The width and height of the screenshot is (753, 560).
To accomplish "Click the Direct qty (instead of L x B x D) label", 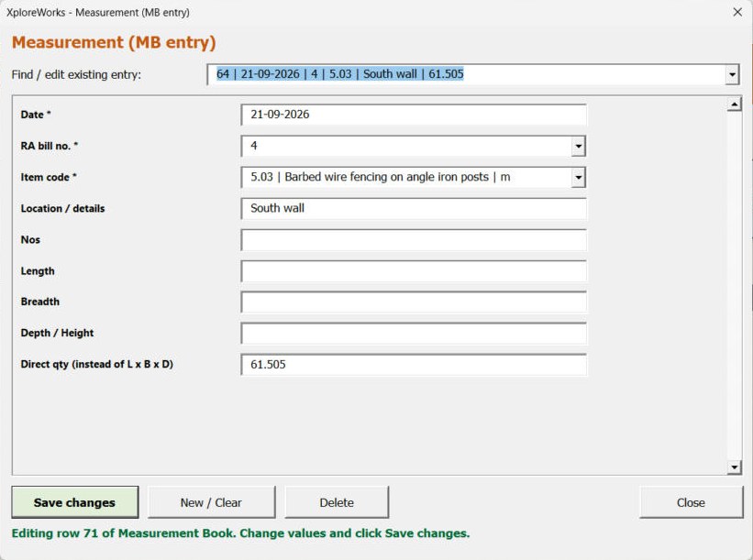I will point(97,364).
